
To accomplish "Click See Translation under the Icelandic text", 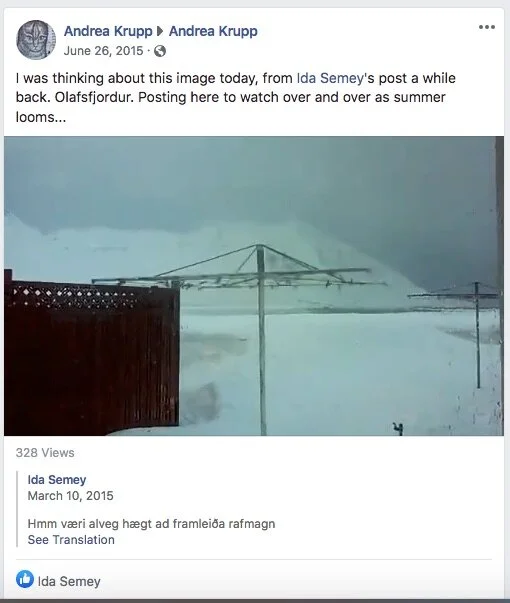I will [71, 540].
